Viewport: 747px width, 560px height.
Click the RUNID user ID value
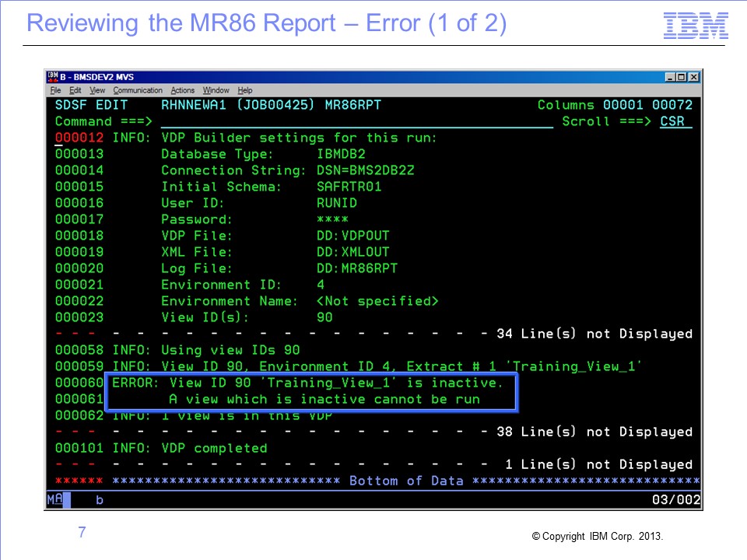tap(337, 203)
